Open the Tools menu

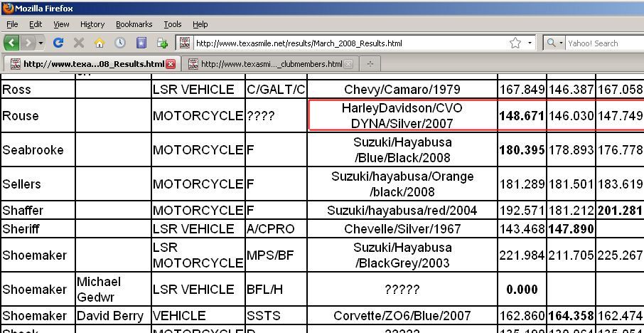tap(173, 24)
